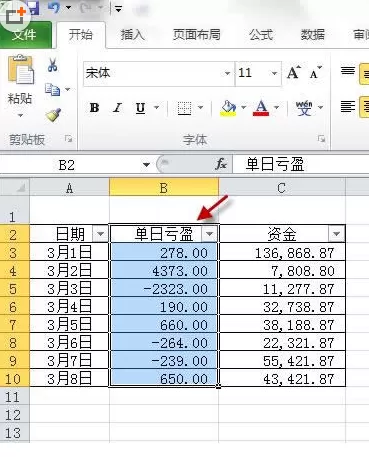
Task: Click the Format Painter brush icon
Action: 53,115
